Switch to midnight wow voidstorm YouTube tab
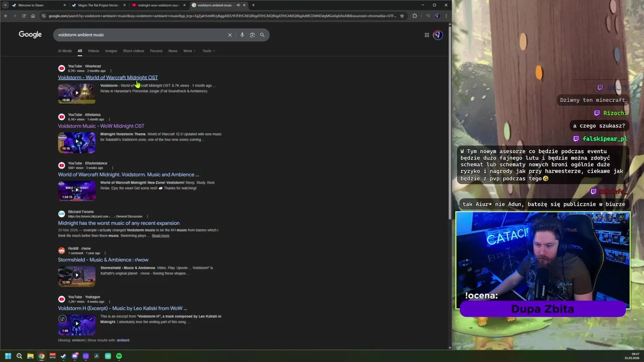Screen dimensions: 644x362 [158, 5]
